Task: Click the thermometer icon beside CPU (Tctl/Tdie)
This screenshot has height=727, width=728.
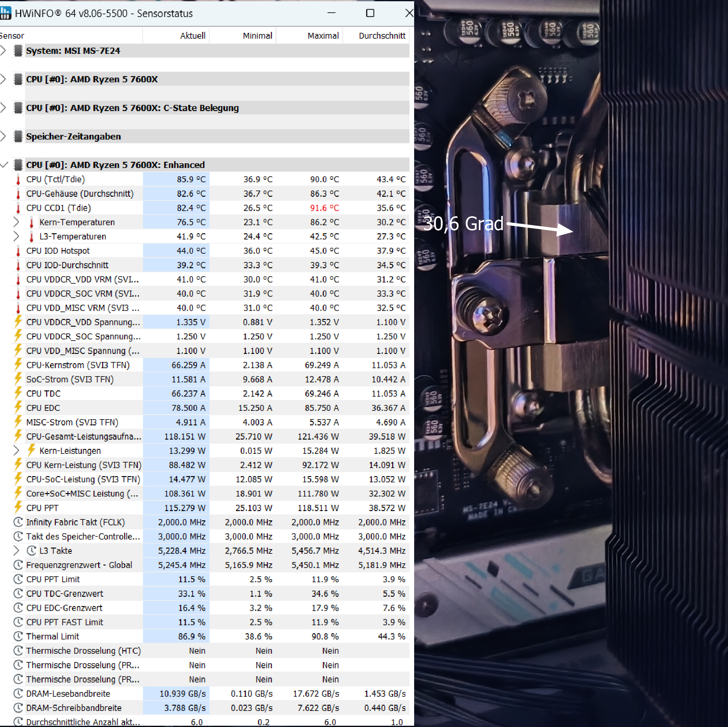Action: pos(18,180)
